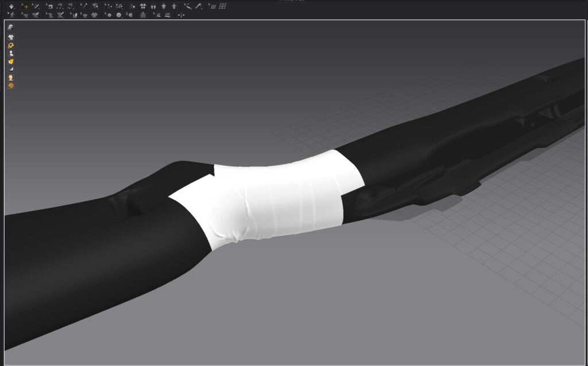The height and width of the screenshot is (366, 588).
Task: Click the large grid icon
Action: point(222,6)
